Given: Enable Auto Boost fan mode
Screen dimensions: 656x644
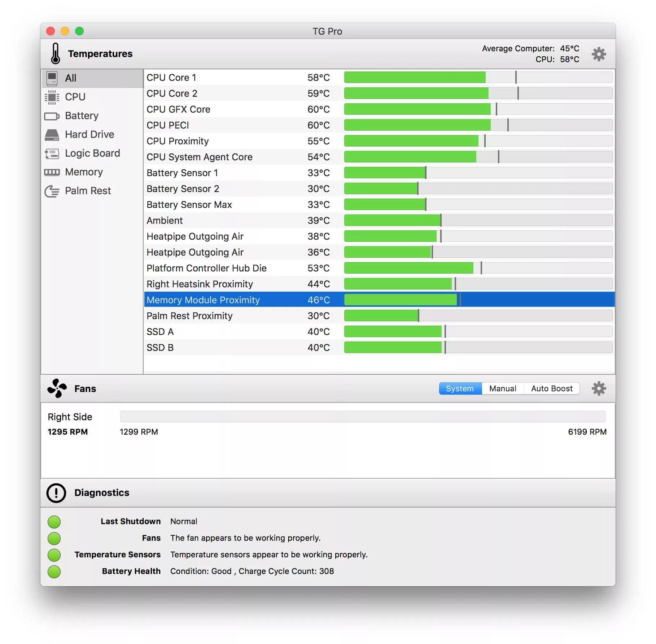Looking at the screenshot, I should click(552, 388).
